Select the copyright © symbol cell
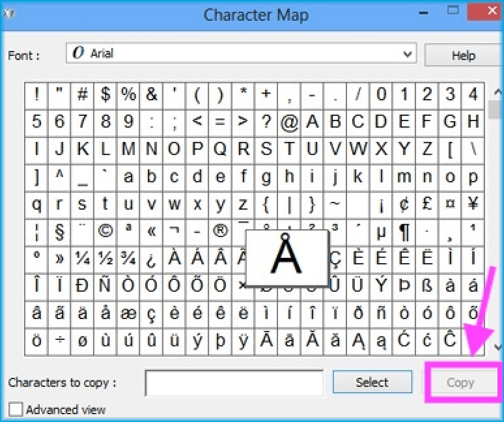The height and width of the screenshot is (422, 504). [105, 232]
